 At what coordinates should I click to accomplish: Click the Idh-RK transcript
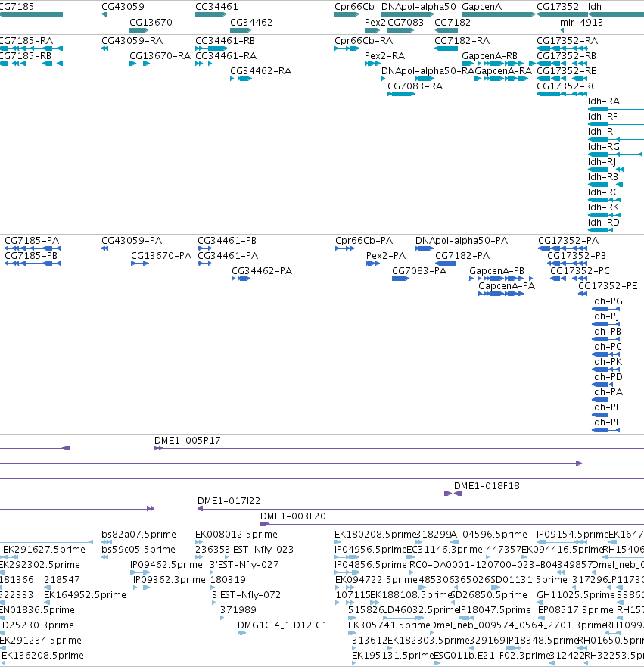point(604,215)
